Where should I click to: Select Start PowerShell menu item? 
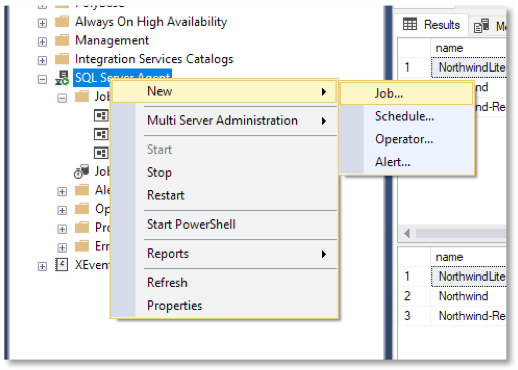click(224, 225)
